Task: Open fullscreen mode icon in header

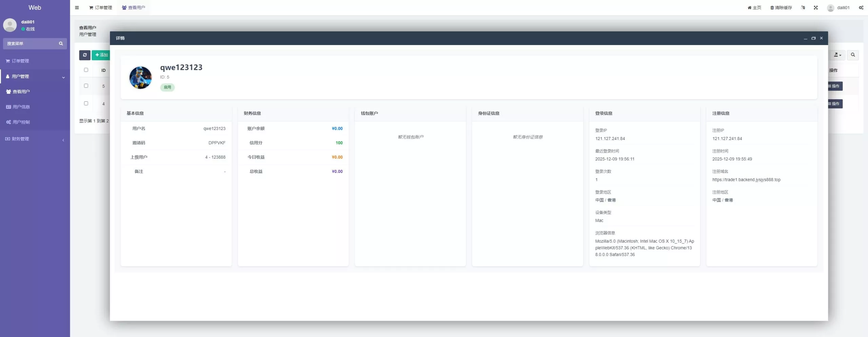Action: [x=816, y=7]
